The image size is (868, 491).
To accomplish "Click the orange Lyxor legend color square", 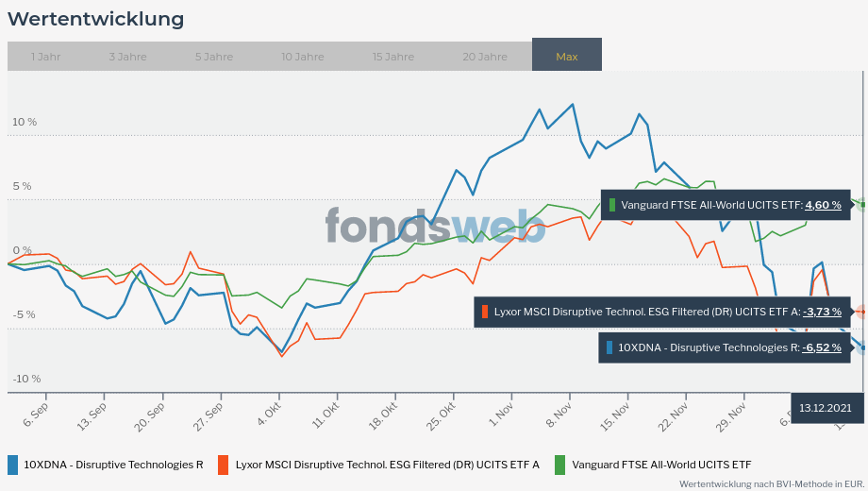I will [224, 465].
